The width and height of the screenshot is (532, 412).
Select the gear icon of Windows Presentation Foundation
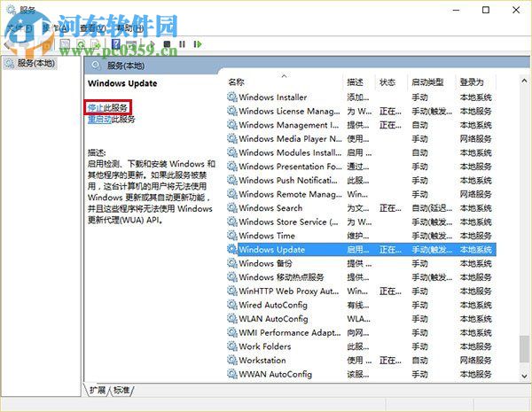pyautogui.click(x=232, y=167)
